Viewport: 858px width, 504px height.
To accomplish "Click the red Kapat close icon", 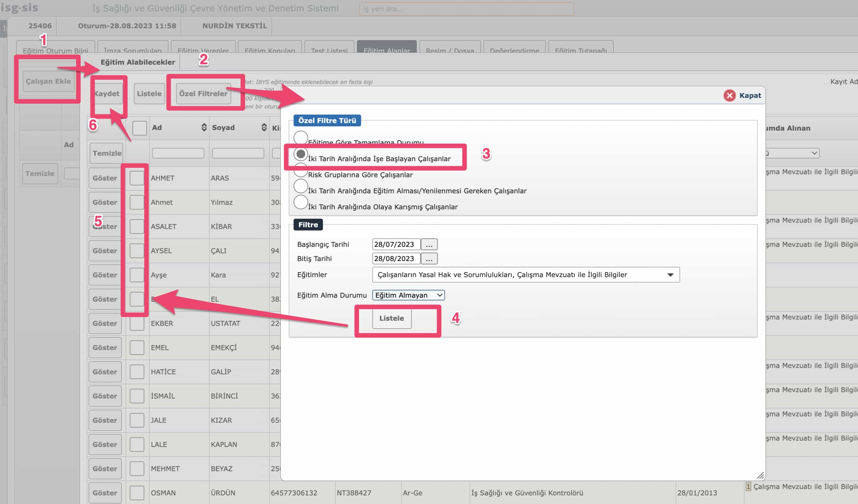I will point(729,95).
